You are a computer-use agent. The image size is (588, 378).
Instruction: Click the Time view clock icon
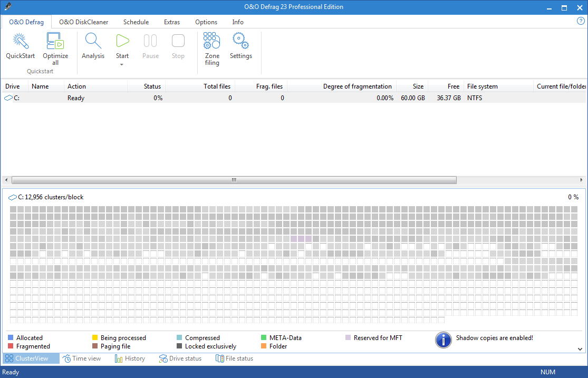click(x=67, y=358)
